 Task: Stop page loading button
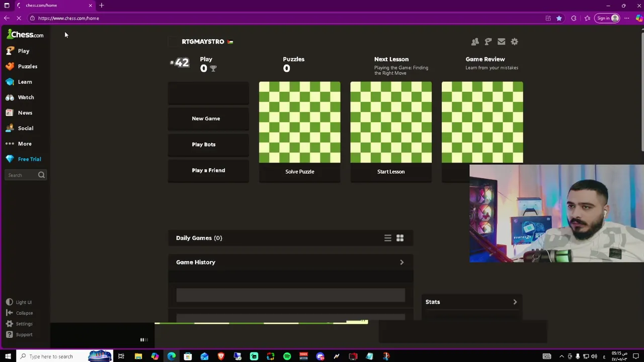pyautogui.click(x=19, y=18)
